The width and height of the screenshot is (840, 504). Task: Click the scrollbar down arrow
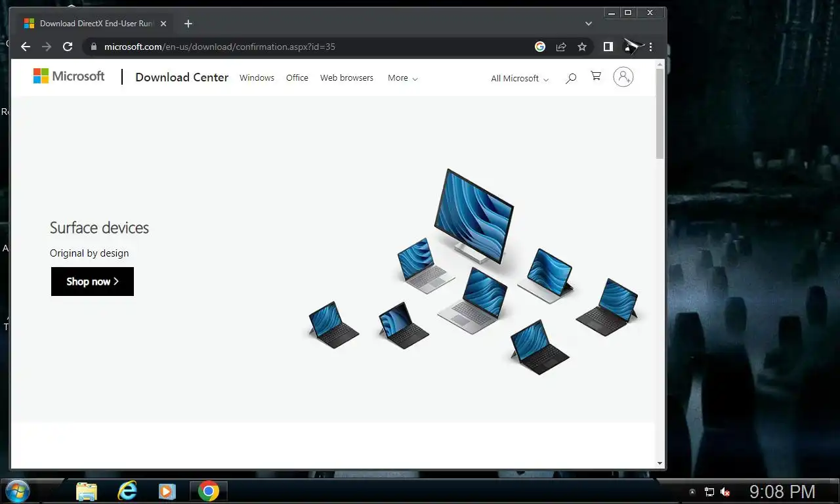pyautogui.click(x=660, y=463)
